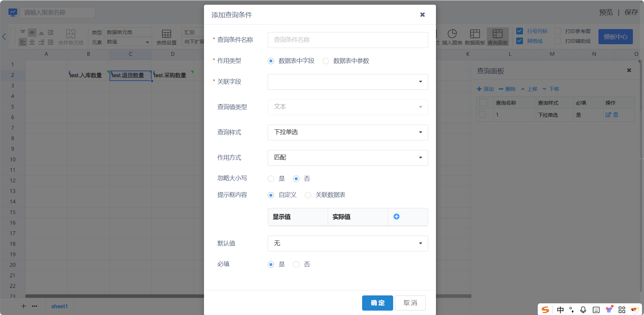
Task: Select 关联数据表 for 提示框内容
Action: 308,195
